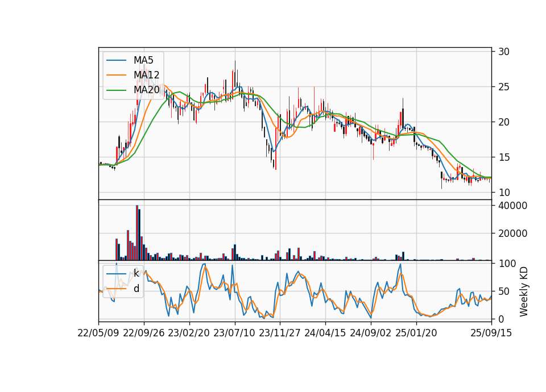Click the price axis value 10

[x=504, y=193]
